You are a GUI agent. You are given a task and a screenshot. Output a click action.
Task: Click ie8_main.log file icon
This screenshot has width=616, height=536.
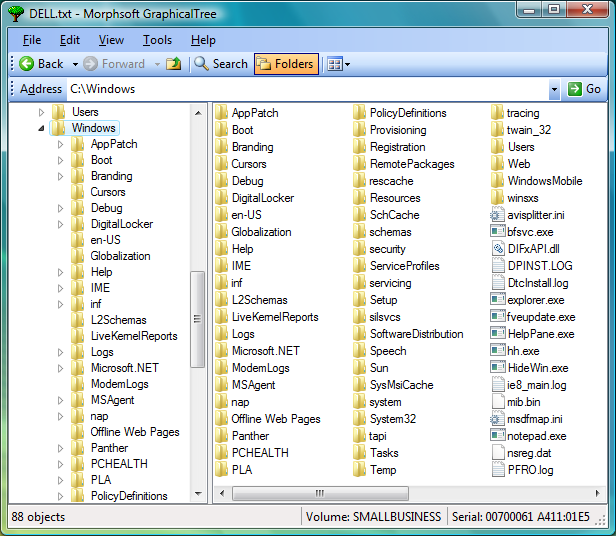point(498,385)
